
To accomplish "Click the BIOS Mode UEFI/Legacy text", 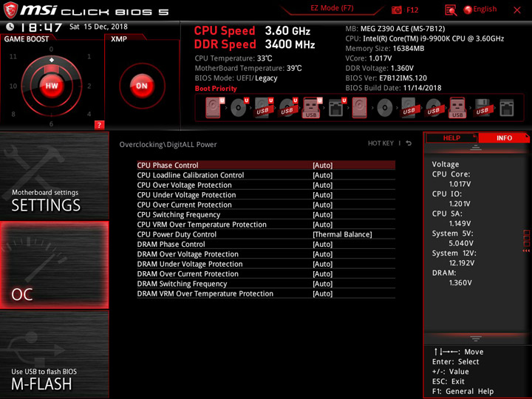I will point(236,78).
